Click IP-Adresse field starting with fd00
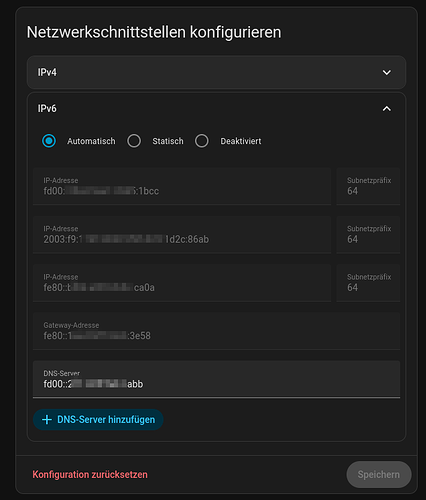The height and width of the screenshot is (500, 426). click(x=182, y=186)
